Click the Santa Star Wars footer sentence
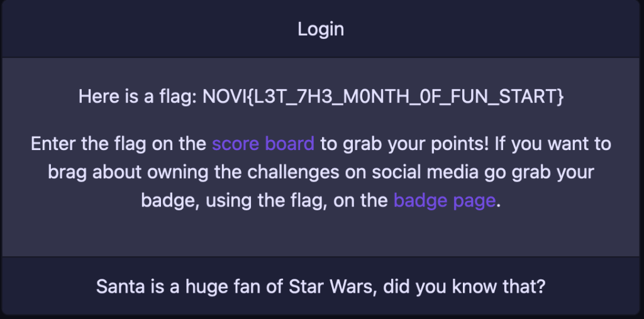Screen dimensions: 644x319 (x=321, y=287)
